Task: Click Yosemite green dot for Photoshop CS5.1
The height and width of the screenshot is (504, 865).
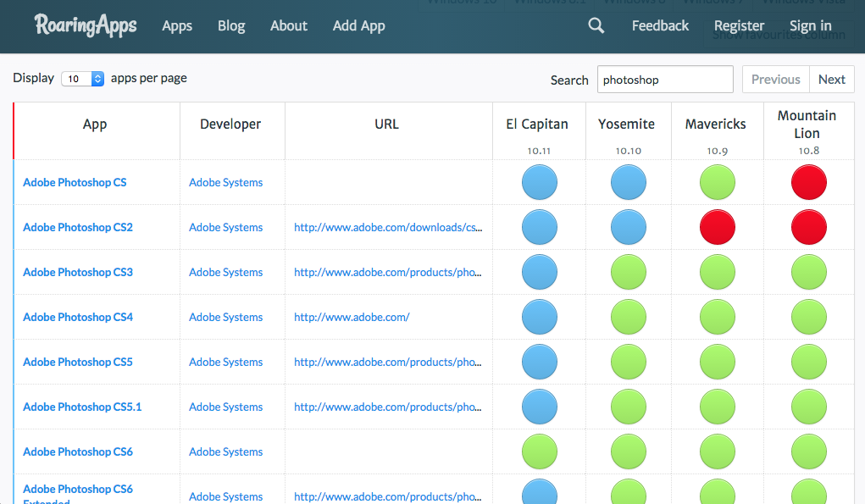Action: click(629, 407)
